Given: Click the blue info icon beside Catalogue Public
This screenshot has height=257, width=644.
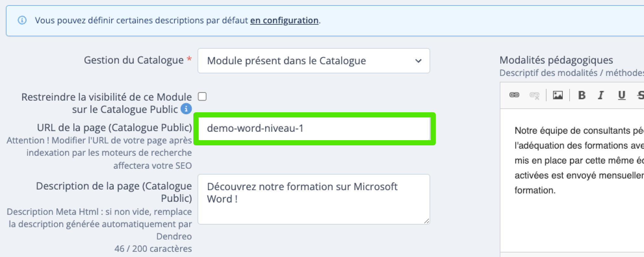Looking at the screenshot, I should click(x=186, y=109).
